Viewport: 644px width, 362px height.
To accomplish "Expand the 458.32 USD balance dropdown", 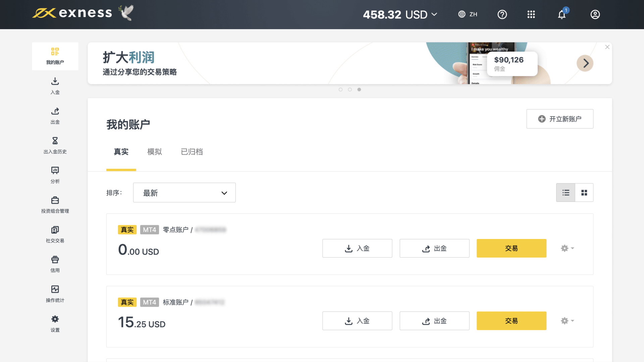I will (x=400, y=14).
